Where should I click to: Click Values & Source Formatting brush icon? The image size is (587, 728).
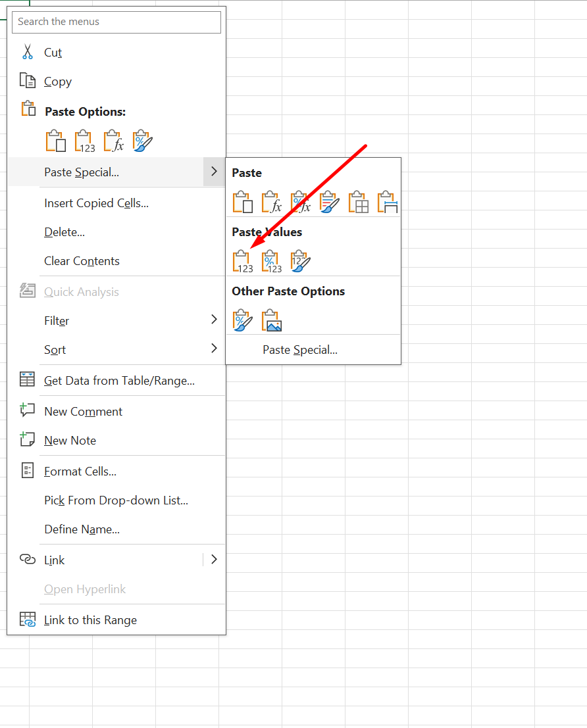coord(301,261)
